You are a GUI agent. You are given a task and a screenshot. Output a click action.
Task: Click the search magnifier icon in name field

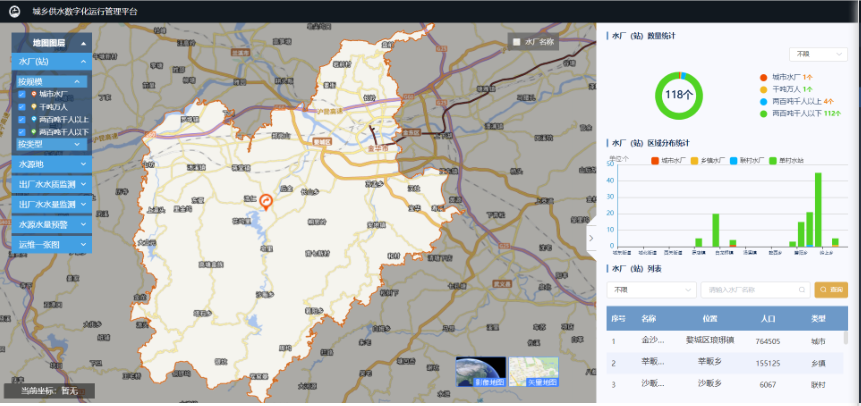[802, 290]
